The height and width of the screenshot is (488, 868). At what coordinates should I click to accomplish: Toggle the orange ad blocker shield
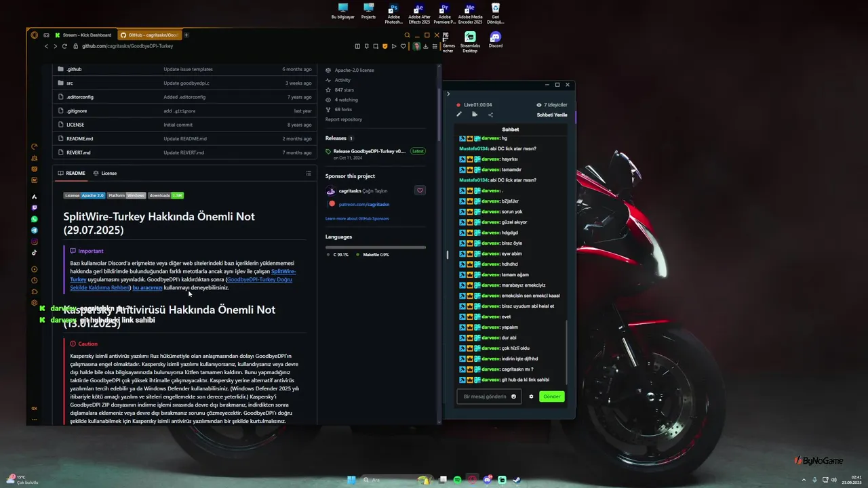coord(385,46)
